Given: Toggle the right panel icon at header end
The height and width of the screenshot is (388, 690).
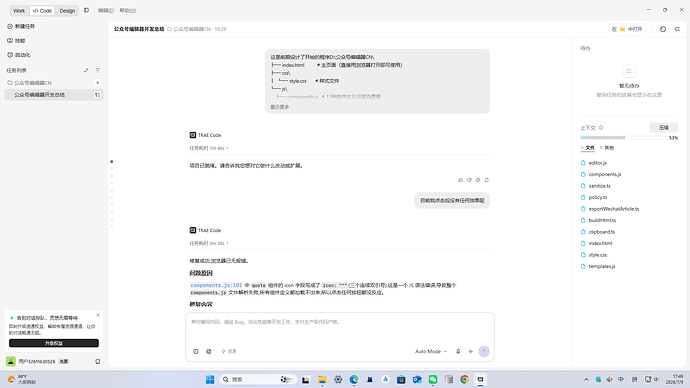Looking at the screenshot, I should [x=677, y=29].
